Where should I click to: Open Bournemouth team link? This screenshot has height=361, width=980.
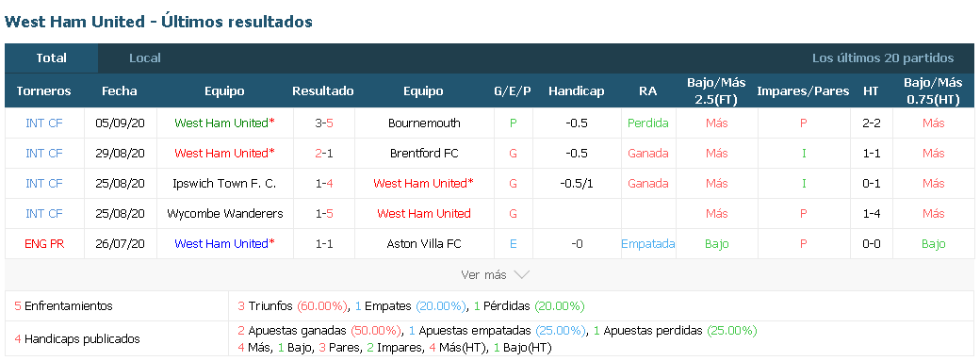[x=424, y=123]
